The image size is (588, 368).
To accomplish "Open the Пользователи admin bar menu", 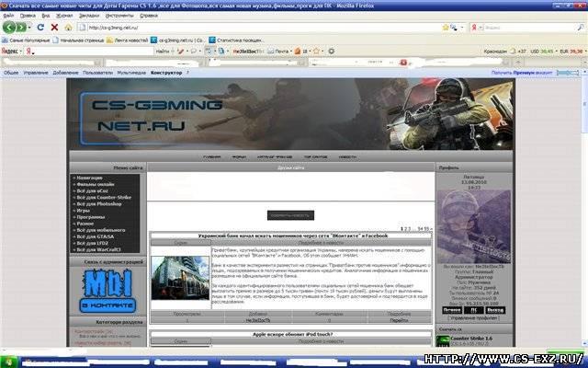I will pyautogui.click(x=98, y=73).
